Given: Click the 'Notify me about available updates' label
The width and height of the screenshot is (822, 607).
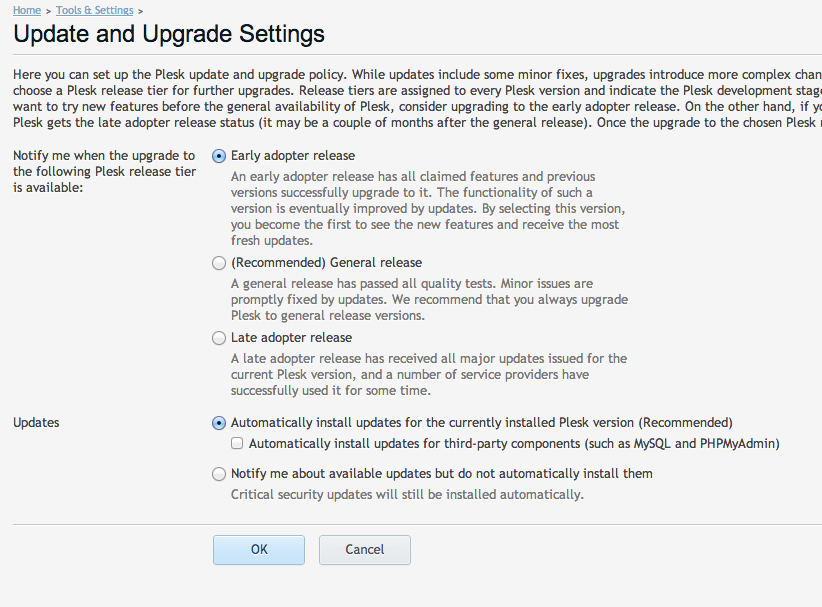Looking at the screenshot, I should coord(442,473).
